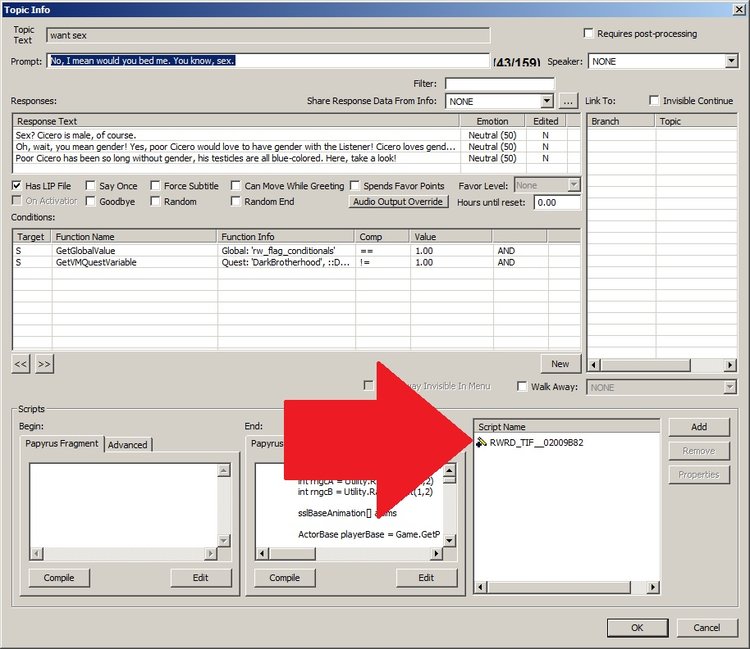This screenshot has width=750, height=649.
Task: Click Audio Output Override button
Action: pyautogui.click(x=398, y=201)
